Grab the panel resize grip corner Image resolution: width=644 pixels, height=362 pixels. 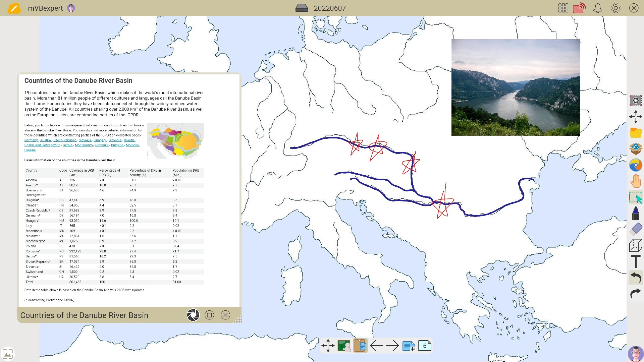(x=237, y=319)
